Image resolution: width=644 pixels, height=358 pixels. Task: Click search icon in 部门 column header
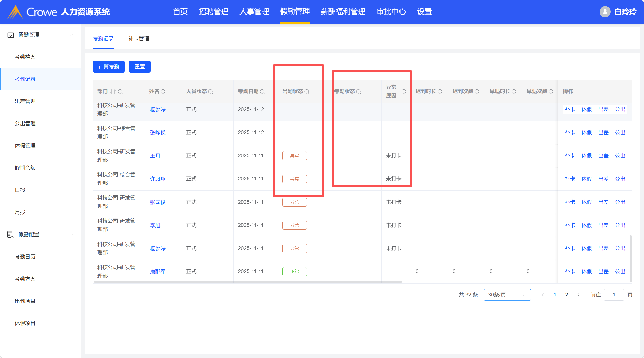pos(120,92)
